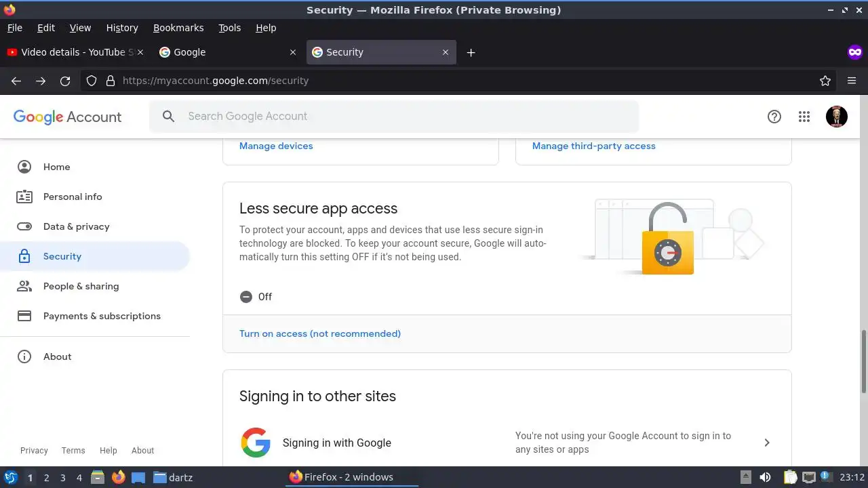Click the tracking protection shield icon
Image resolution: width=868 pixels, height=488 pixels.
point(92,81)
